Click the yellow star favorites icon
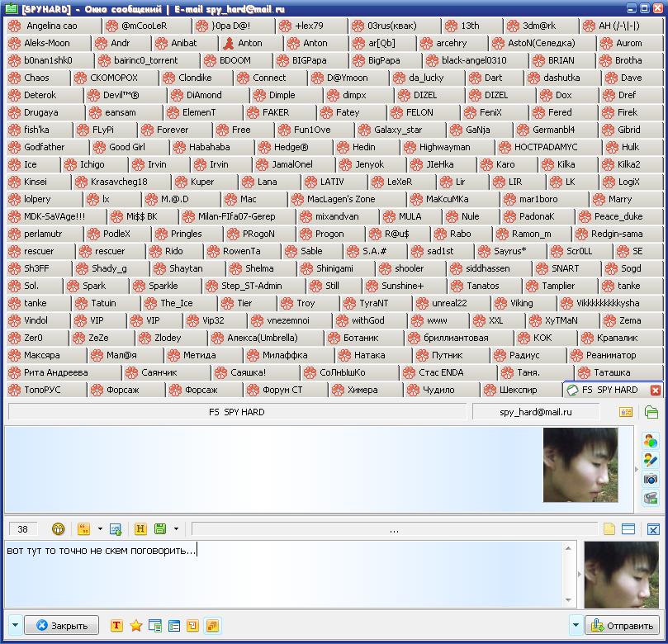 point(136,626)
